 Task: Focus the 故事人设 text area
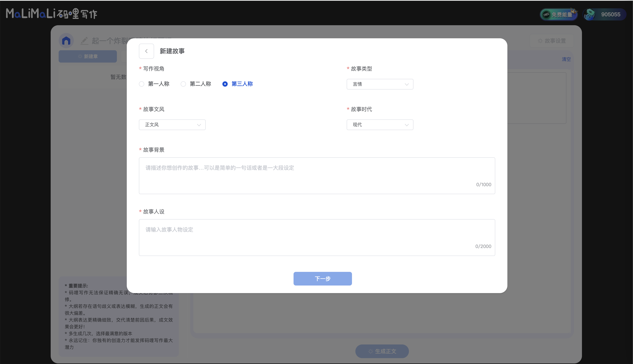click(x=317, y=237)
